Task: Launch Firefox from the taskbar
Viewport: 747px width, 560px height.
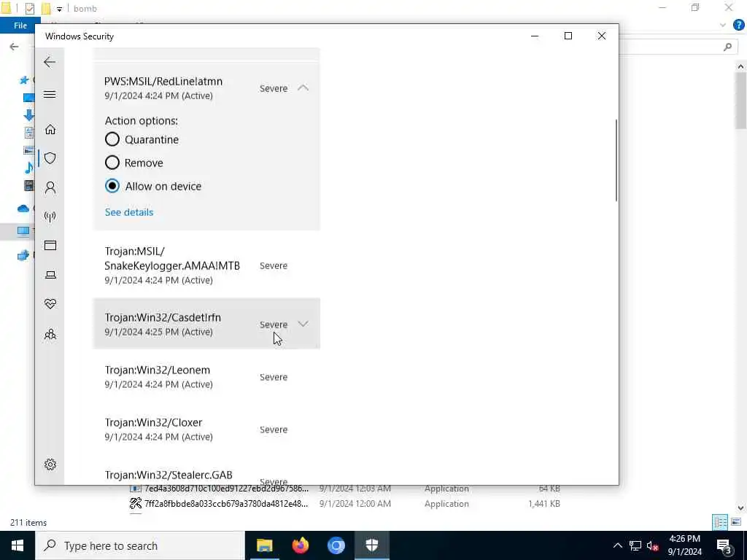Action: (x=300, y=545)
